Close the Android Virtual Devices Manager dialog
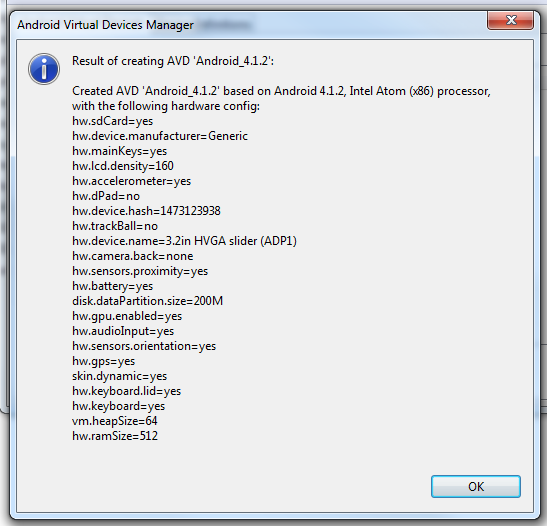 (x=510, y=20)
